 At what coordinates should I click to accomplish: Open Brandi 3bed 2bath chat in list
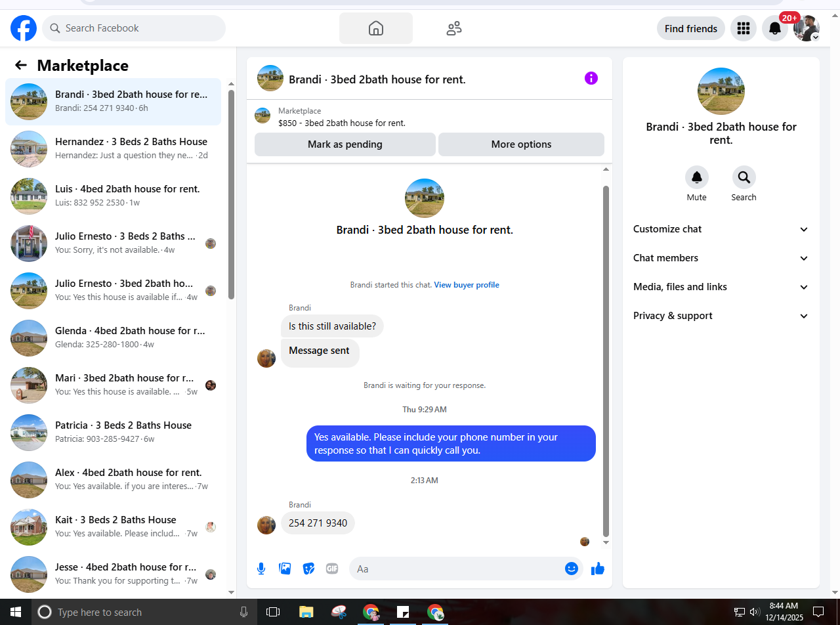pyautogui.click(x=113, y=102)
